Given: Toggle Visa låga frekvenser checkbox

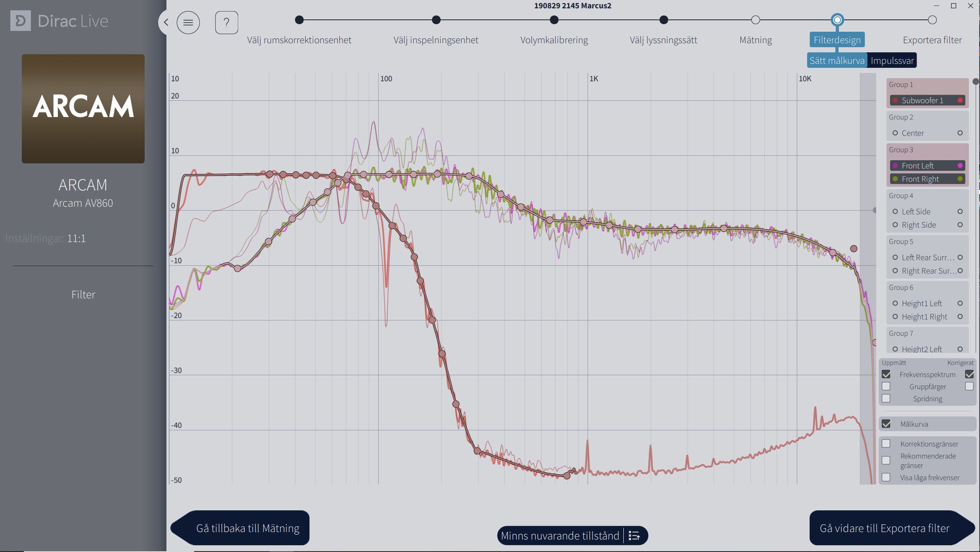Looking at the screenshot, I should pyautogui.click(x=886, y=477).
